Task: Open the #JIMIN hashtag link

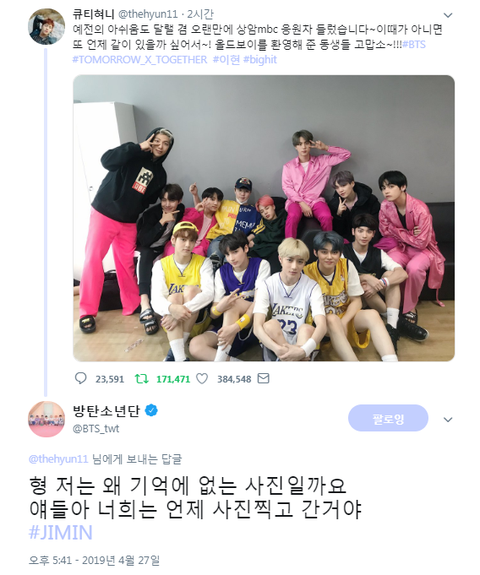Action: pos(61,532)
